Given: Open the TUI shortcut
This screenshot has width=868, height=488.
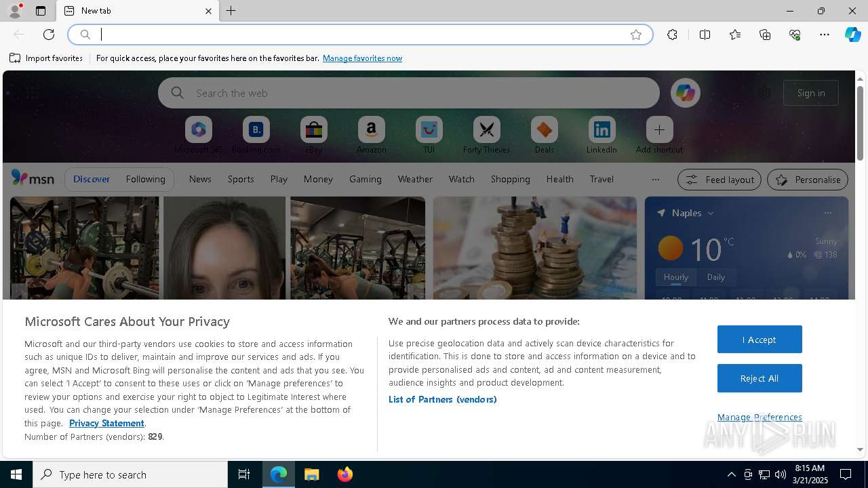Looking at the screenshot, I should coord(429,136).
